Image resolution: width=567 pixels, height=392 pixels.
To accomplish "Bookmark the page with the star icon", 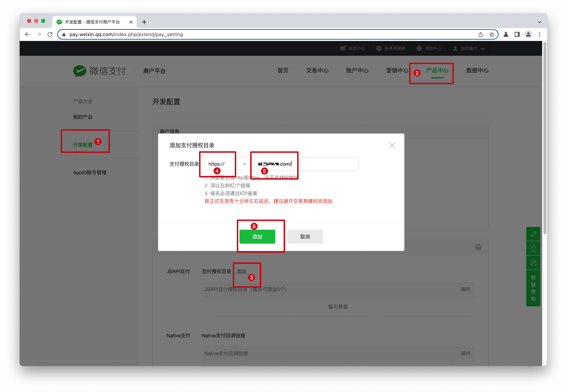I will coord(492,34).
